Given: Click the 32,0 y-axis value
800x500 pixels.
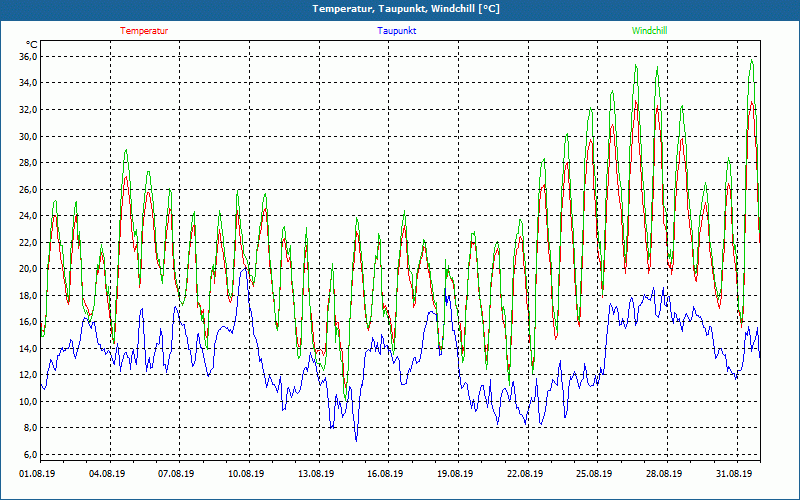Looking at the screenshot, I should (28, 110).
